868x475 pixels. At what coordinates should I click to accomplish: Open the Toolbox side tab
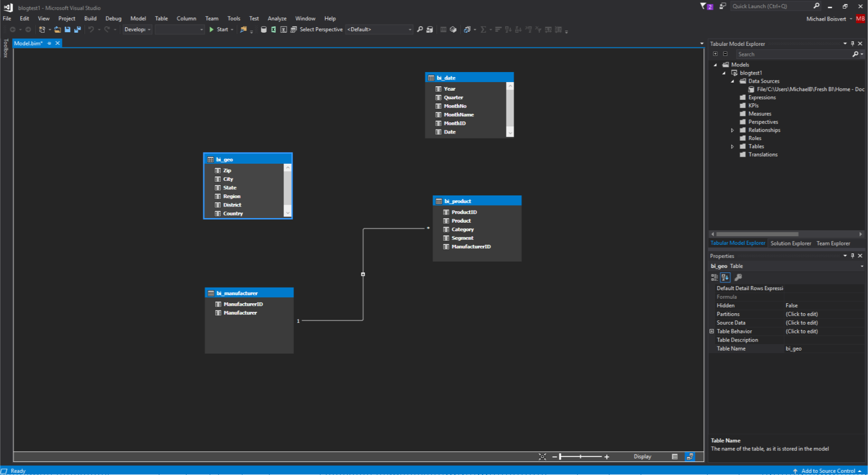(6, 48)
